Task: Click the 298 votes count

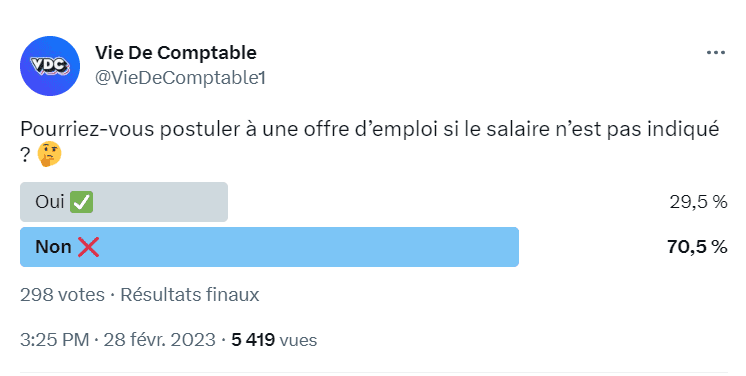Action: pos(62,295)
